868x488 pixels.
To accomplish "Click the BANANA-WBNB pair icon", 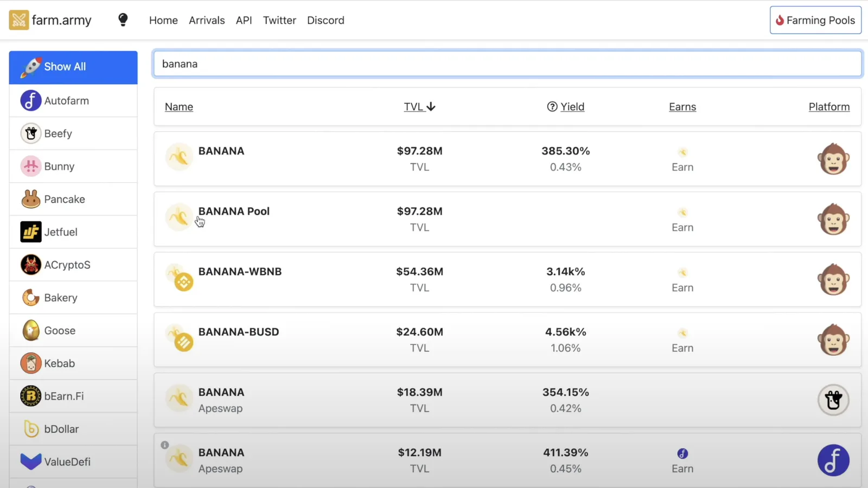I will (180, 278).
